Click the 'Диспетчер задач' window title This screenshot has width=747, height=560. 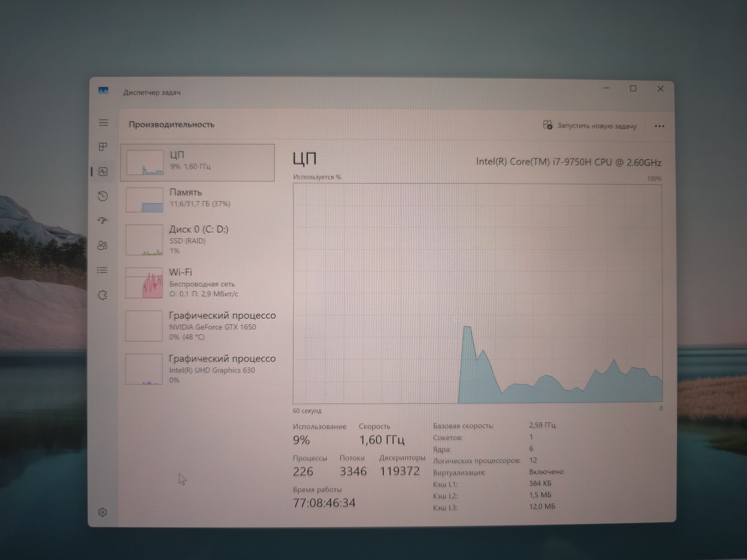pos(152,93)
